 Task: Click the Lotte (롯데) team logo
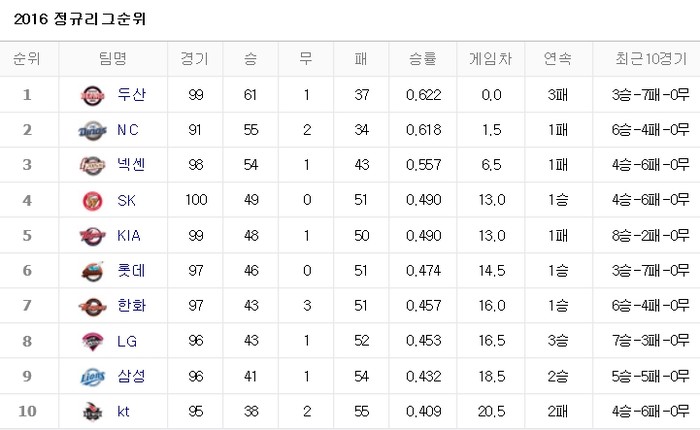tap(92, 270)
